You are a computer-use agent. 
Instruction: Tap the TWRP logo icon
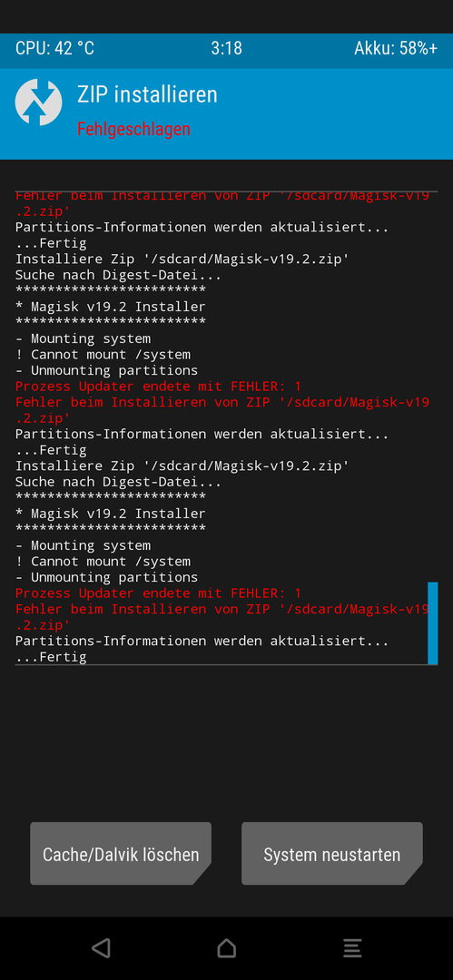(39, 102)
